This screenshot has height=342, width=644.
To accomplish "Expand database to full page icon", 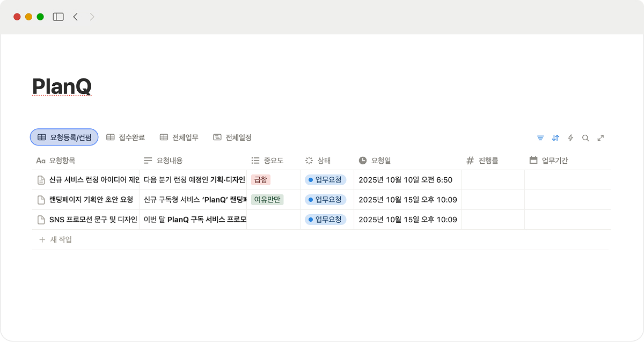I will coord(601,138).
